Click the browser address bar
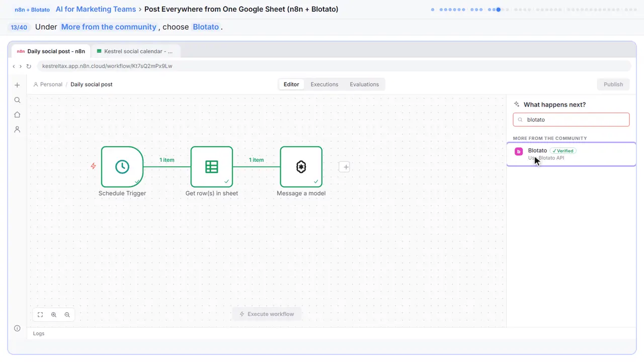The height and width of the screenshot is (362, 644). (334, 66)
